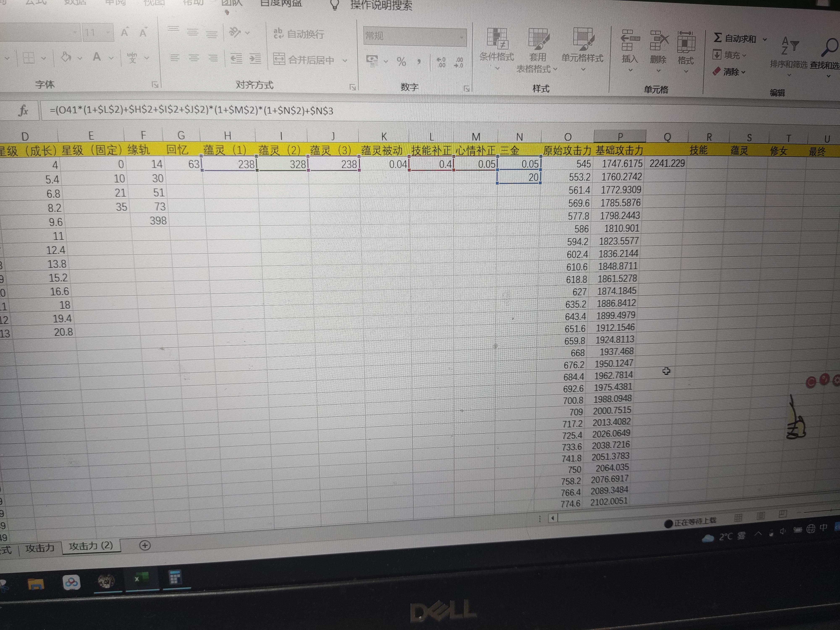Click the font color A icon

97,57
